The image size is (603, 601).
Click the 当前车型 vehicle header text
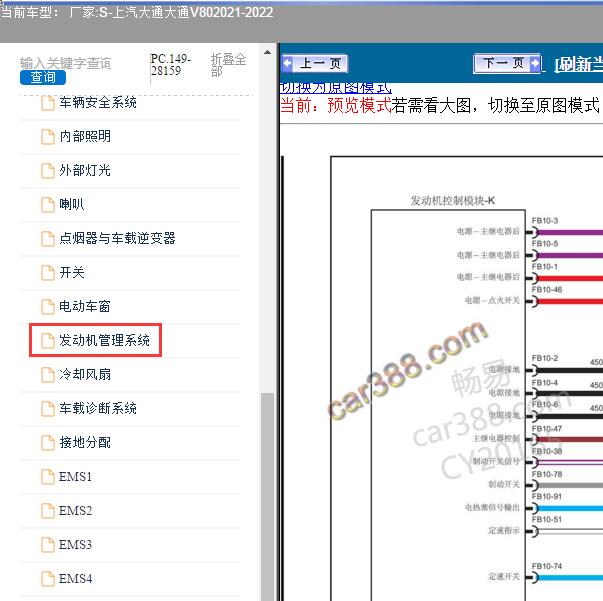pos(137,12)
